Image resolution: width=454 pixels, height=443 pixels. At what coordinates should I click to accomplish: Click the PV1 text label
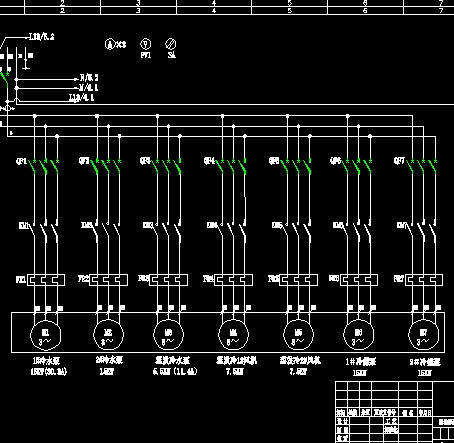point(146,55)
